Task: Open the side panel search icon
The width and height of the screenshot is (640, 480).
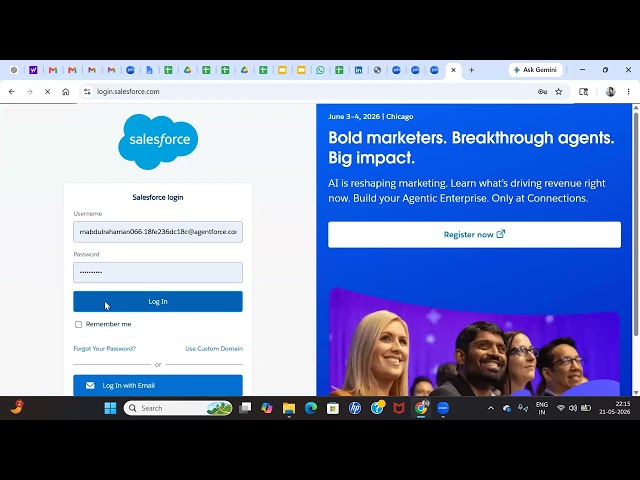Action: [x=584, y=92]
